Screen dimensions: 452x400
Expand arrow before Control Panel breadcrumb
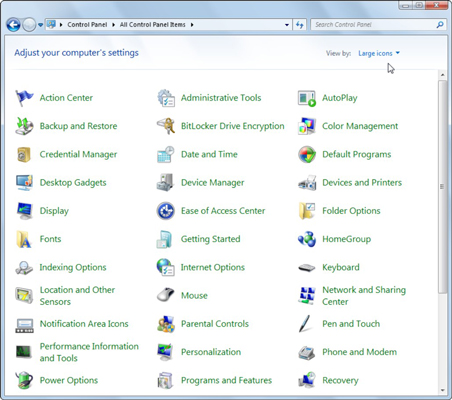61,25
